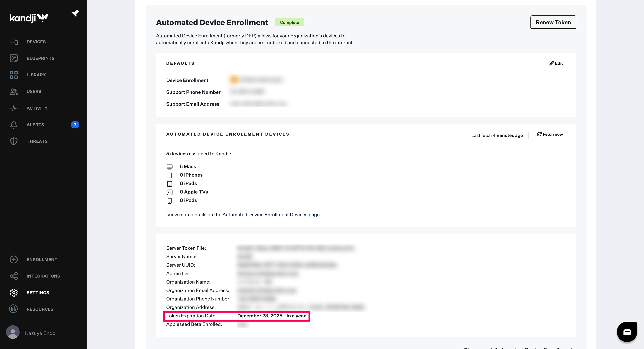Click the Alerts bell icon
The image size is (644, 349).
point(14,124)
